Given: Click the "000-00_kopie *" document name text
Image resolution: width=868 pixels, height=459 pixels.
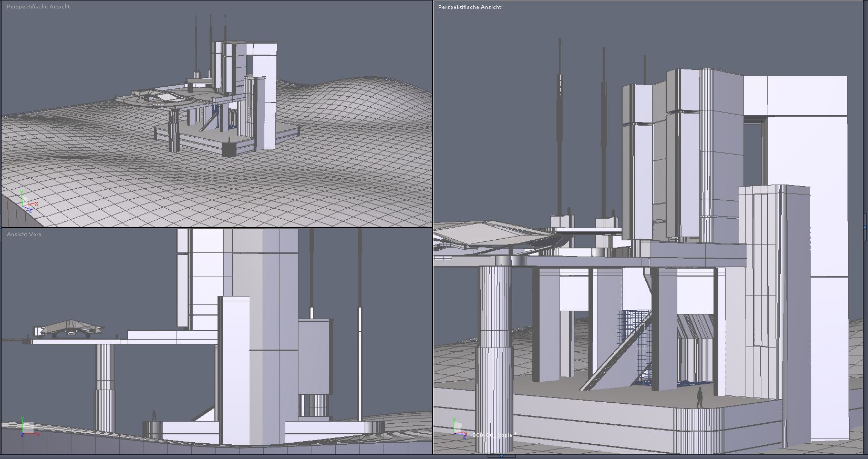Looking at the screenshot, I should tap(494, 435).
